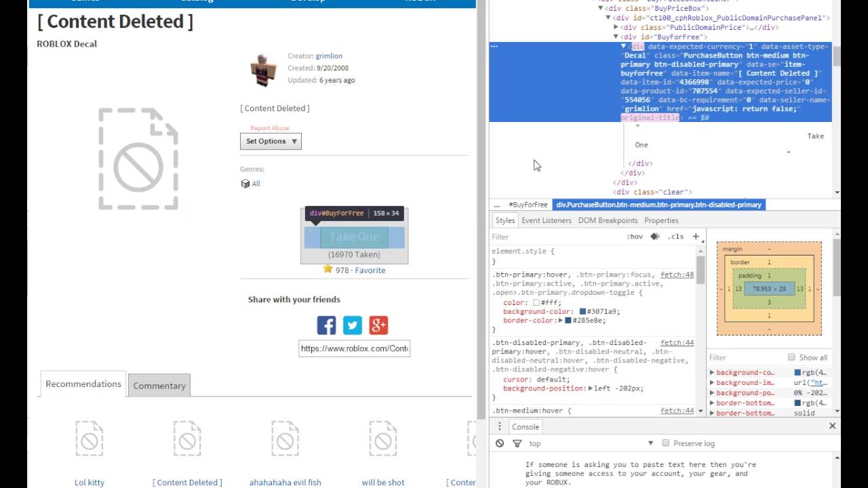Click the #285e8e border-color swatch
This screenshot has height=488, width=868.
(568, 320)
